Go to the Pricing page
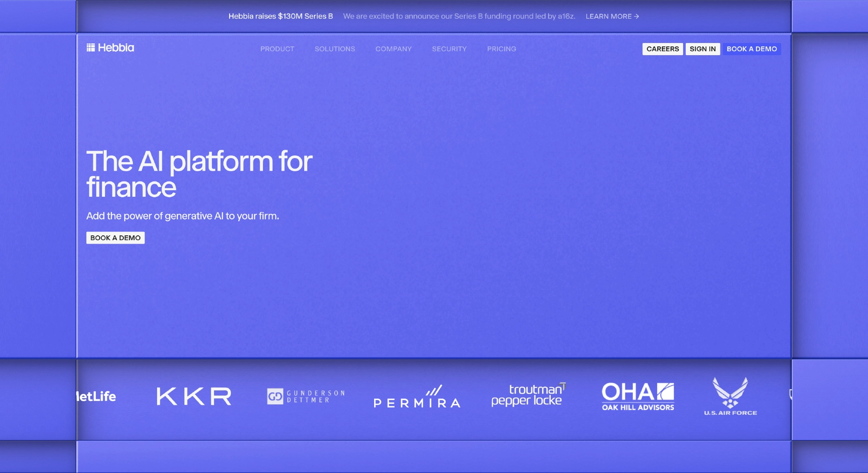The image size is (868, 473). click(501, 49)
